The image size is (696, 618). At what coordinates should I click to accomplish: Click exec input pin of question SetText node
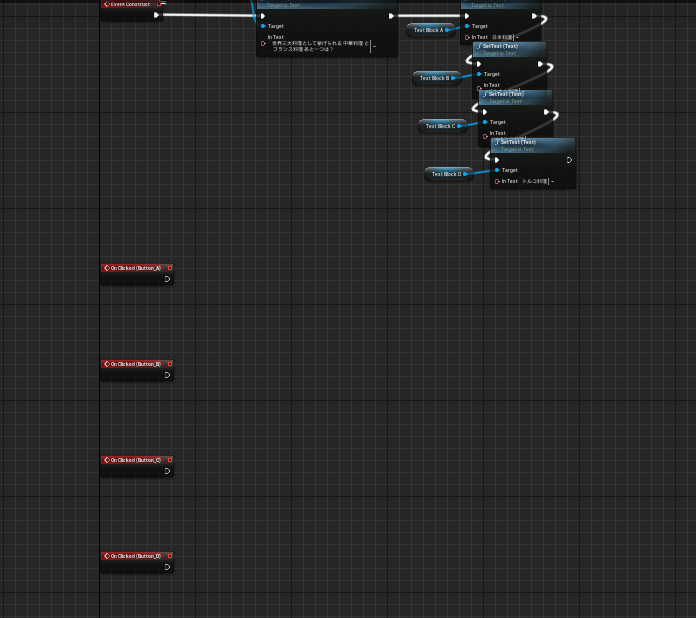click(263, 16)
